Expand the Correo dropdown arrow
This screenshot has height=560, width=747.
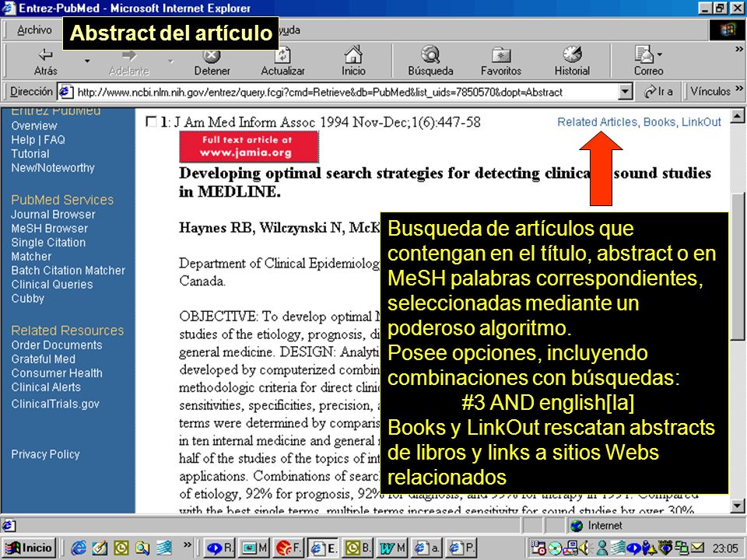659,54
